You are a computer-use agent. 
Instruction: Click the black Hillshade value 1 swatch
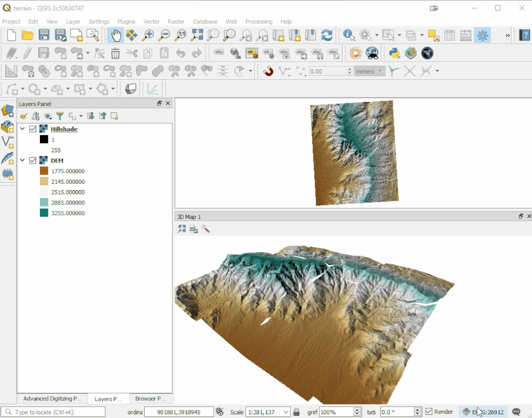[44, 139]
